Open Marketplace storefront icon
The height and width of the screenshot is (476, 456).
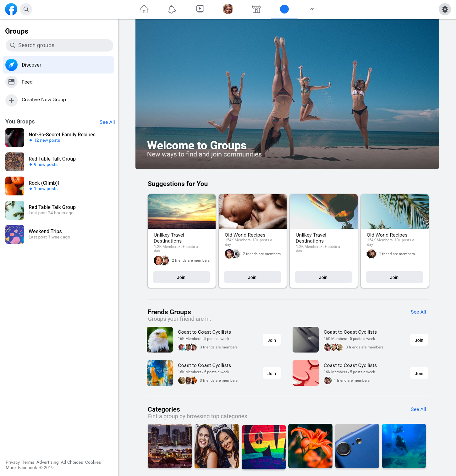tap(256, 9)
